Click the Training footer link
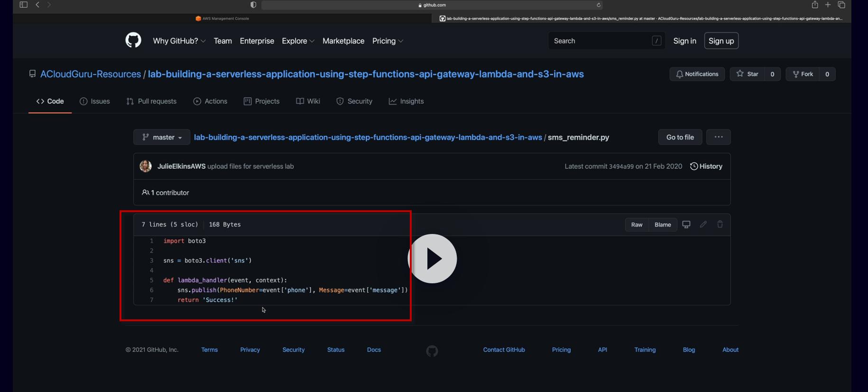 (645, 350)
